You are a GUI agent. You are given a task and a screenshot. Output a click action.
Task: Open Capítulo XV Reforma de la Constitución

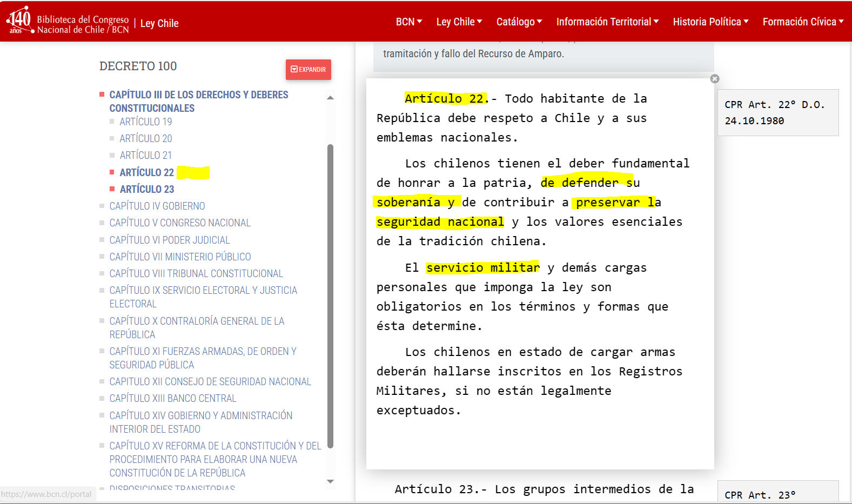(215, 459)
